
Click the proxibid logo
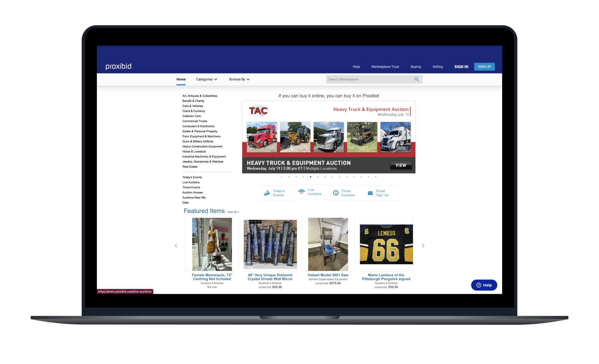point(118,66)
